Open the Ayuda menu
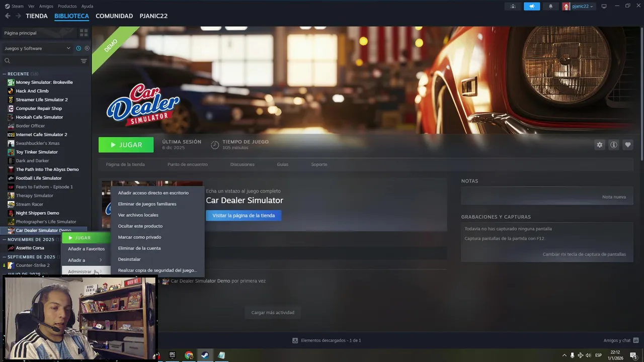 tap(87, 6)
